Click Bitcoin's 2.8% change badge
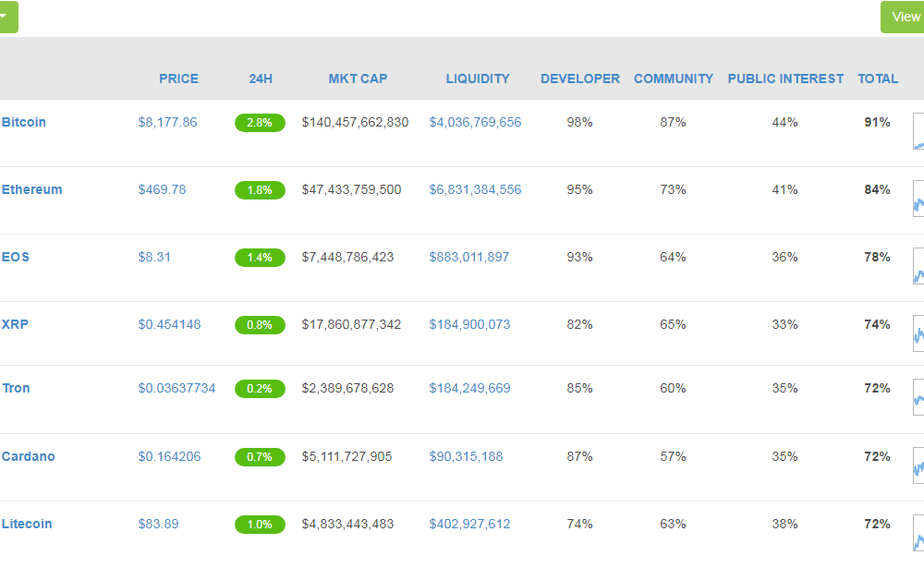This screenshot has height=568, width=924. (x=260, y=123)
